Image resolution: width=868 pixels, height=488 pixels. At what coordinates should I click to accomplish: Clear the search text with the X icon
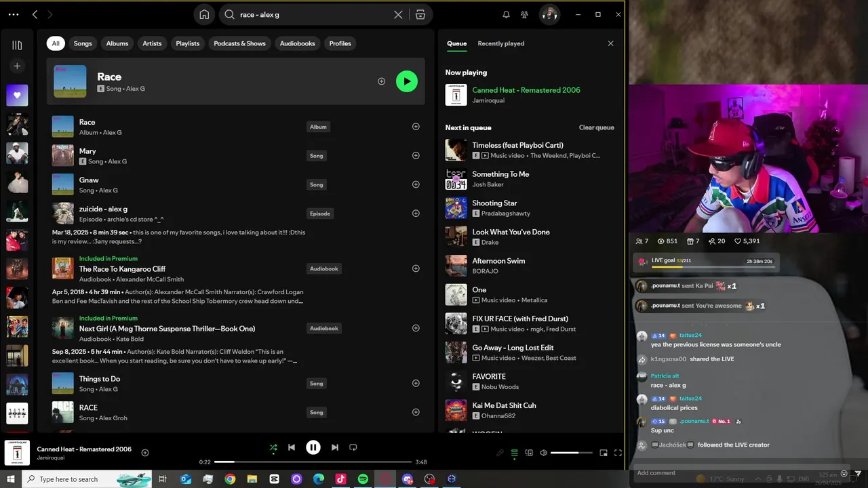[398, 14]
